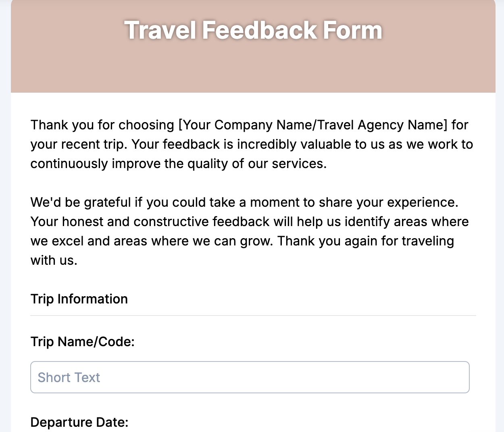This screenshot has width=504, height=432.
Task: Click the Trip Name/Code short text field
Action: [250, 377]
